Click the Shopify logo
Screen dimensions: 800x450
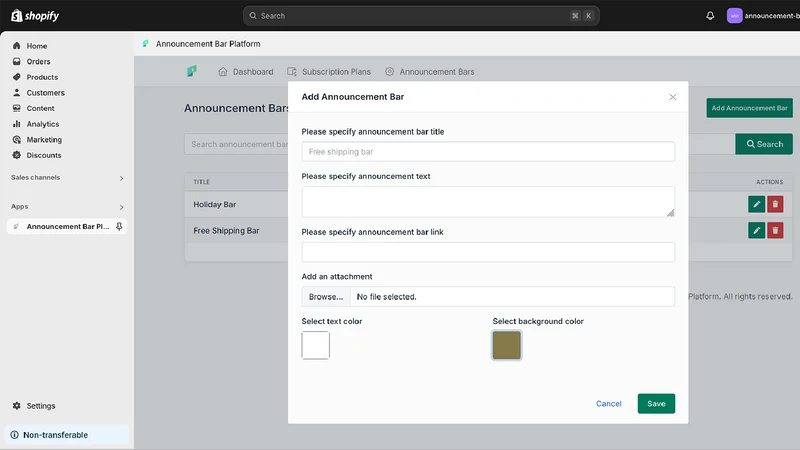[35, 16]
